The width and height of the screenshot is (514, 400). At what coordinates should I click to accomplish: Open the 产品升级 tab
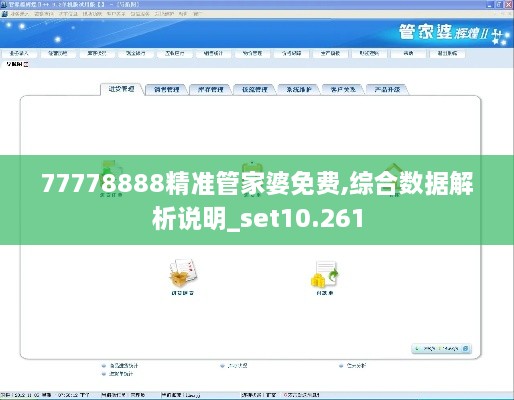387,89
